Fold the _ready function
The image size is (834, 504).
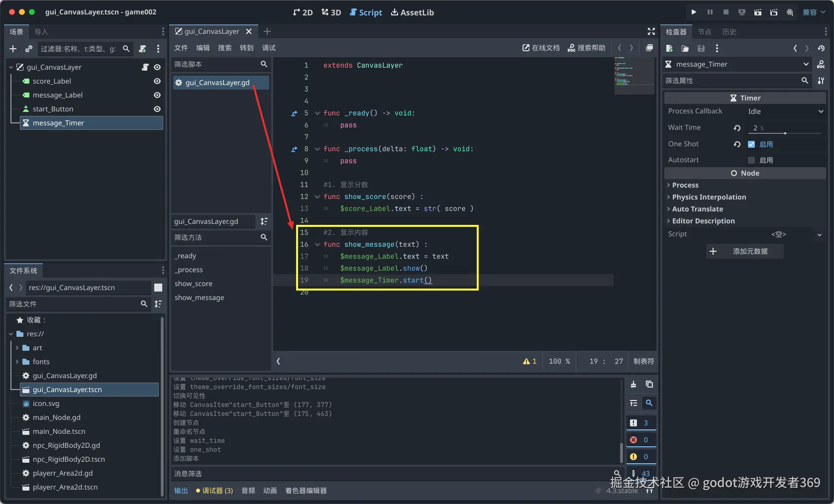coord(317,113)
